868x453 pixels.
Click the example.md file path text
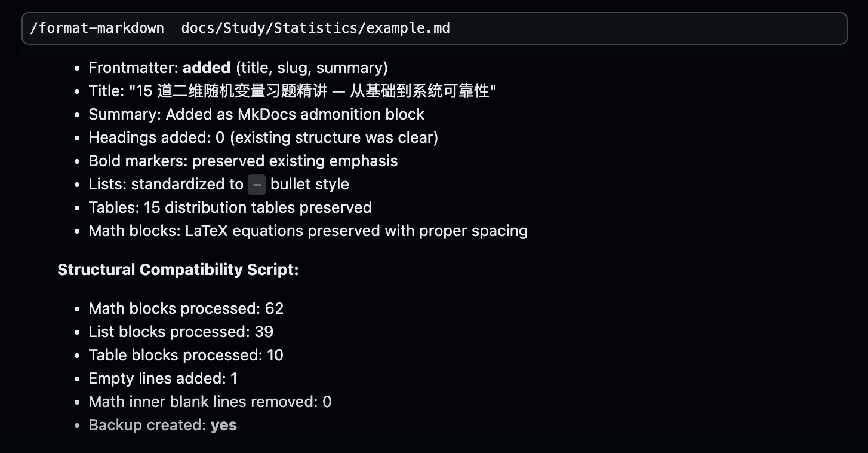pyautogui.click(x=315, y=28)
